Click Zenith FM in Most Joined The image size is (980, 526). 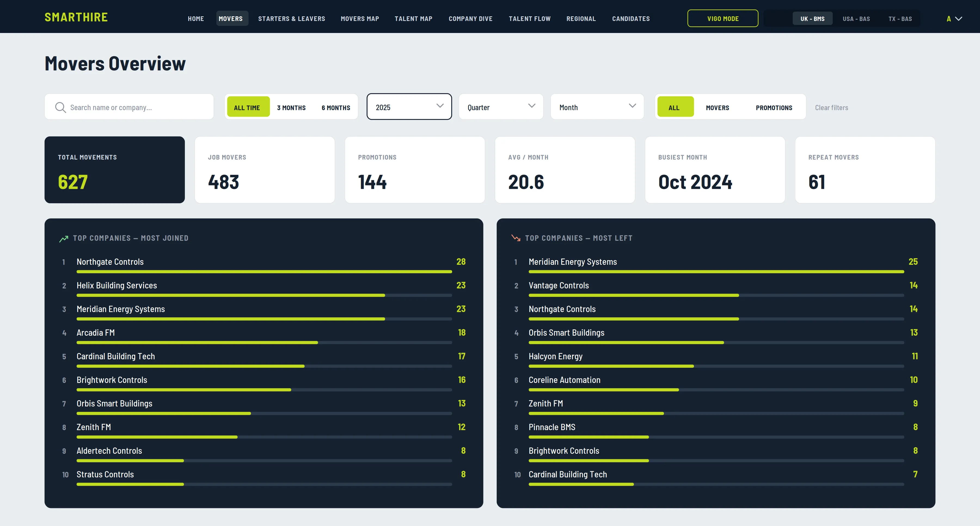[x=94, y=427]
